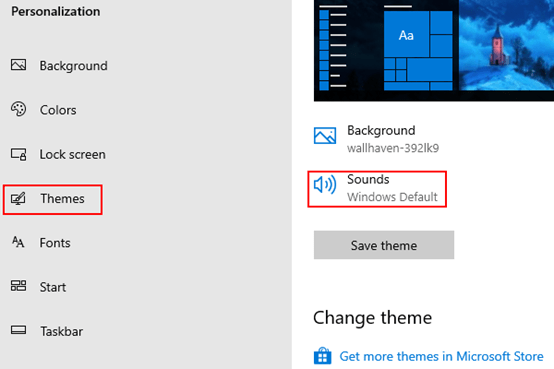Click the blue Background image icon in theme settings
This screenshot has height=369, width=554.
325,135
